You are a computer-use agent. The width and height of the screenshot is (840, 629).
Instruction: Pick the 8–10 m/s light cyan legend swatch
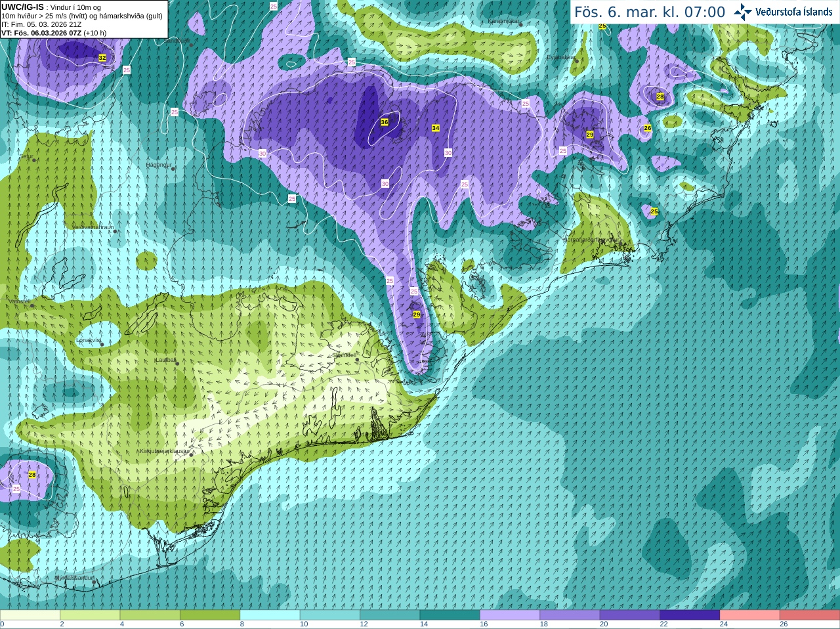point(270,615)
